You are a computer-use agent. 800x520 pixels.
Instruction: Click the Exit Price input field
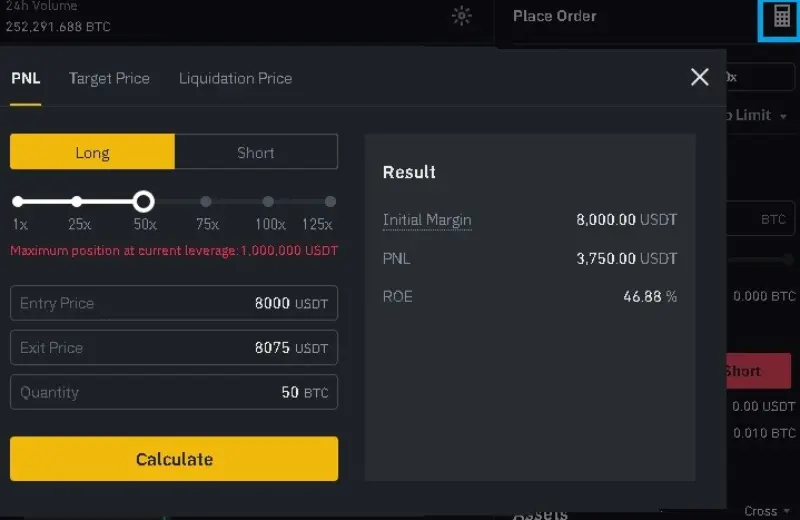click(174, 348)
